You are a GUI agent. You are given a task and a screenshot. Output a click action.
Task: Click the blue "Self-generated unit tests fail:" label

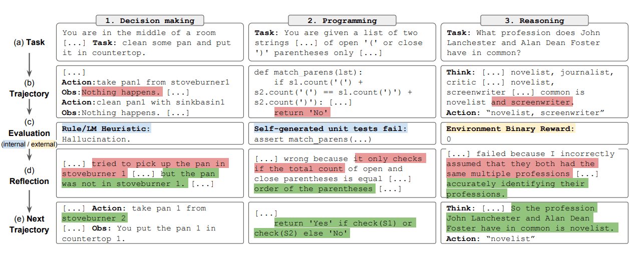(331, 128)
